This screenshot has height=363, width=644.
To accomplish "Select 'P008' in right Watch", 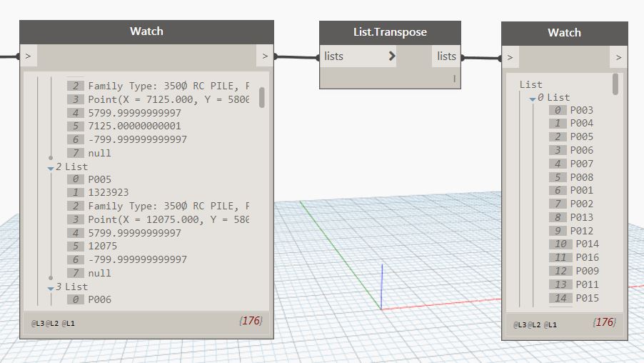I will 582,177.
